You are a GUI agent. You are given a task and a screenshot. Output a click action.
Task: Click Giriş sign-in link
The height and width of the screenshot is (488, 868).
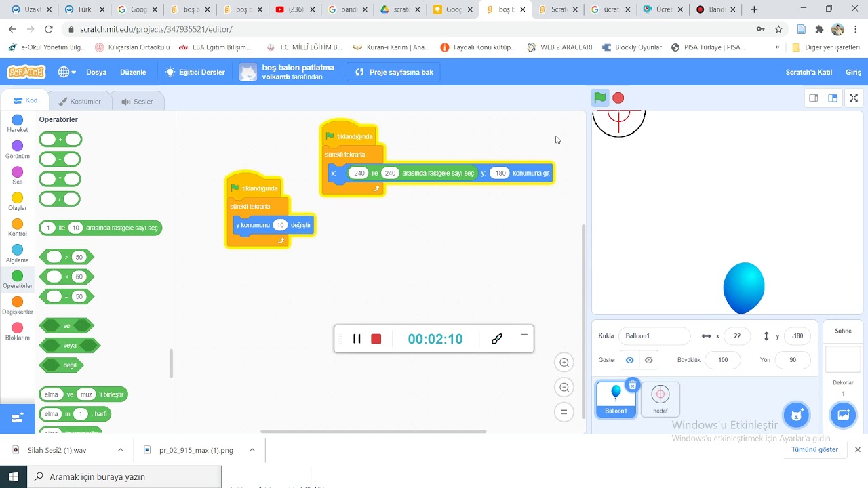(x=853, y=72)
